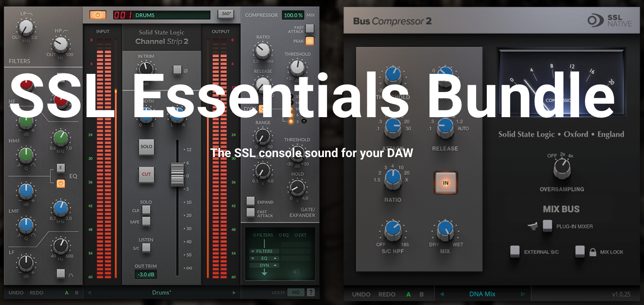Click the Bus Compressor RATIO knob
The image size is (644, 305).
(x=393, y=179)
